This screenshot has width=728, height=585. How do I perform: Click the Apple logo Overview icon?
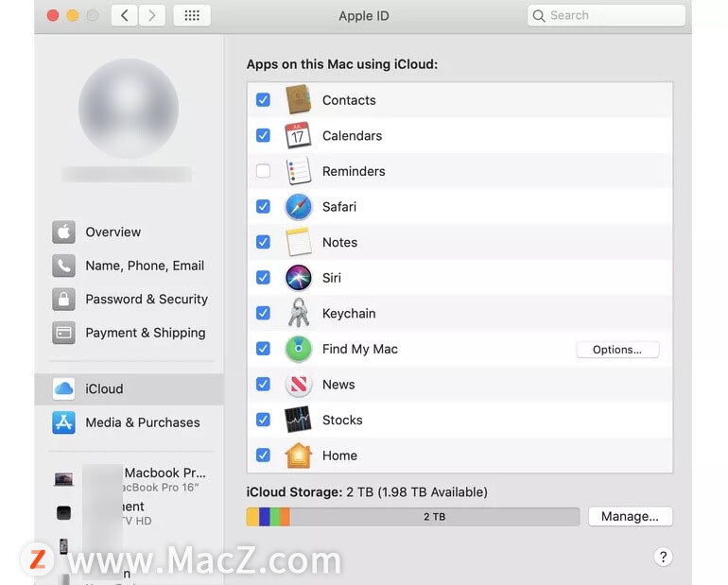click(63, 232)
